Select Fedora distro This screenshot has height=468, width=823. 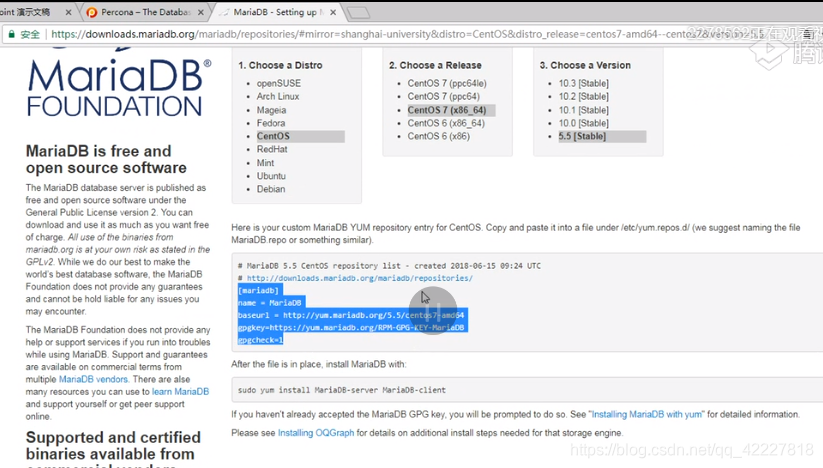click(271, 123)
